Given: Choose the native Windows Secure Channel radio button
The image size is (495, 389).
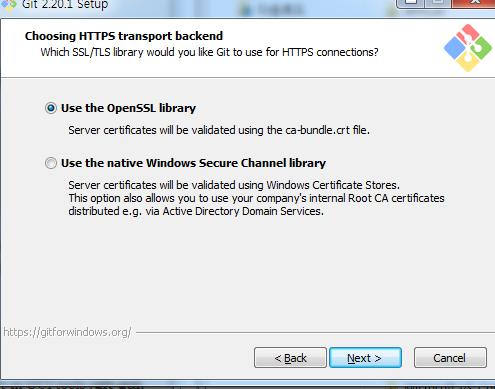Looking at the screenshot, I should coord(51,163).
